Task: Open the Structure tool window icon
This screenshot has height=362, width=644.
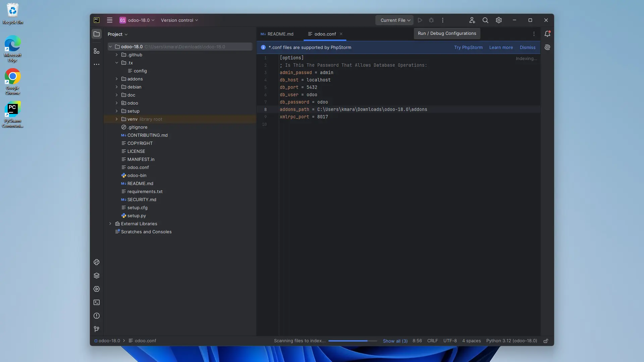Action: click(x=97, y=51)
